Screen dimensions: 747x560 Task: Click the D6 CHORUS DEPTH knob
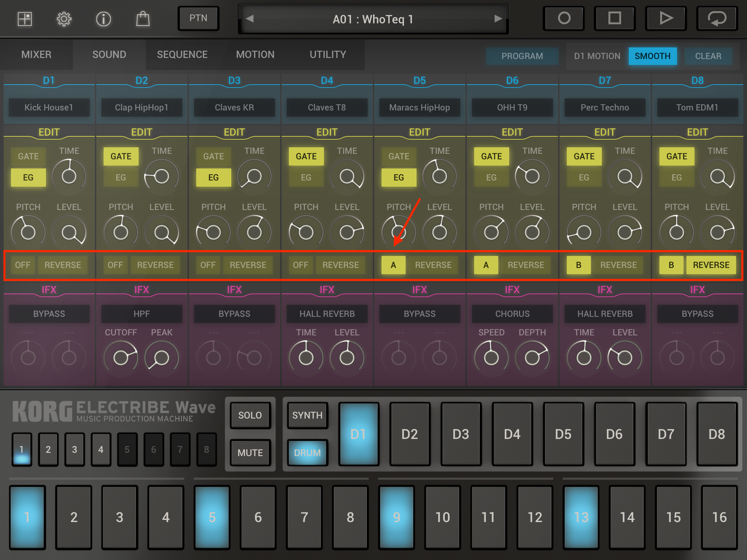pyautogui.click(x=532, y=358)
